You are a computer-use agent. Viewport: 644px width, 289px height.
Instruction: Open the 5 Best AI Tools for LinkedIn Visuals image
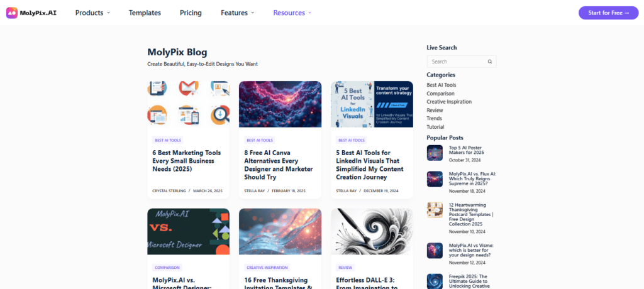(x=372, y=104)
